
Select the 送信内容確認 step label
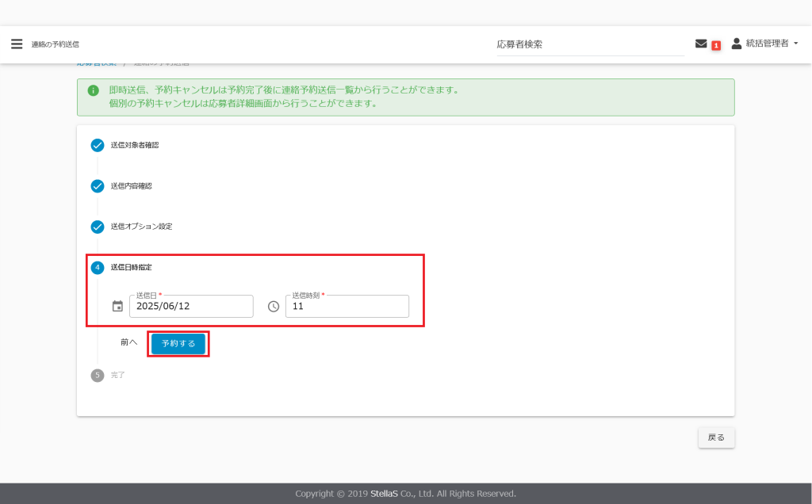pyautogui.click(x=131, y=186)
